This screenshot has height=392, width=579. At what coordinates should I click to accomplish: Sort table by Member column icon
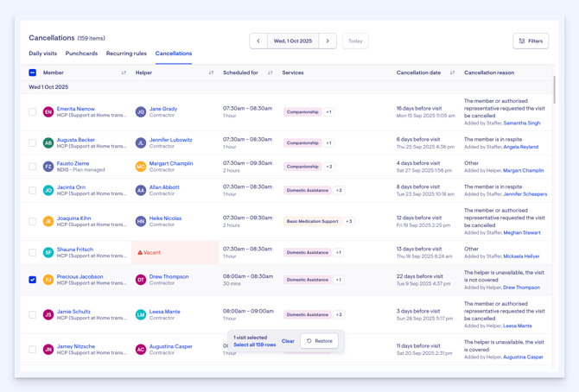[x=124, y=73]
